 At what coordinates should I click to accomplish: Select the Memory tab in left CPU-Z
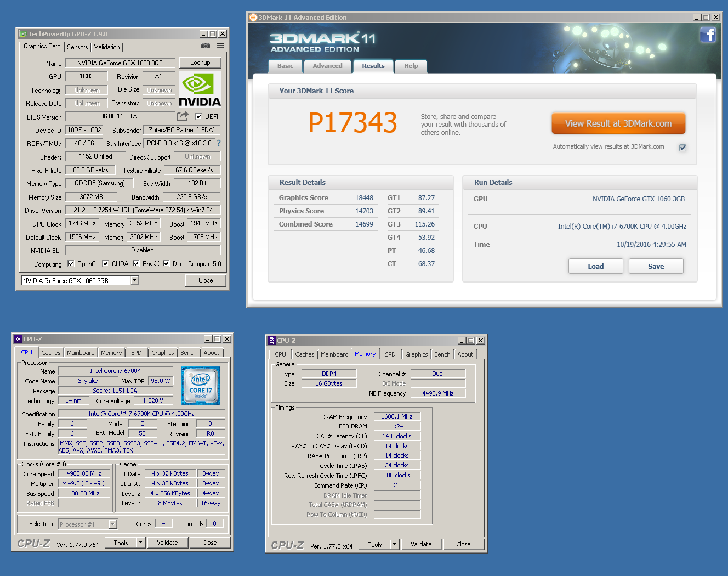coord(111,353)
